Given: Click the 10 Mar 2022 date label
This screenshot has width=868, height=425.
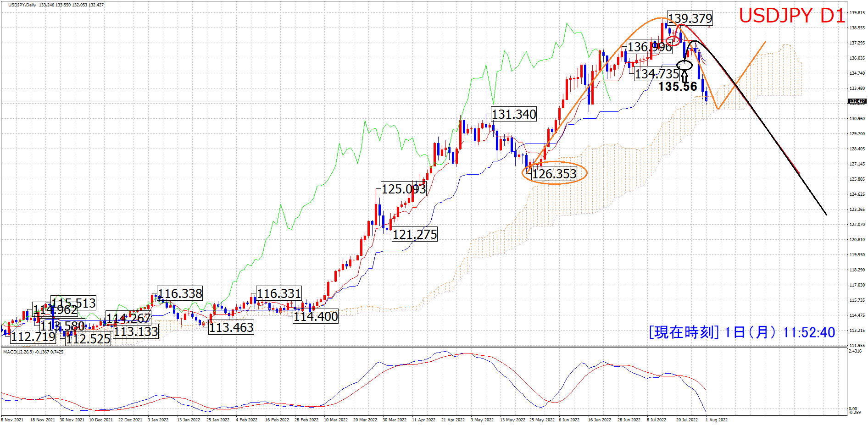Looking at the screenshot, I should [335, 419].
